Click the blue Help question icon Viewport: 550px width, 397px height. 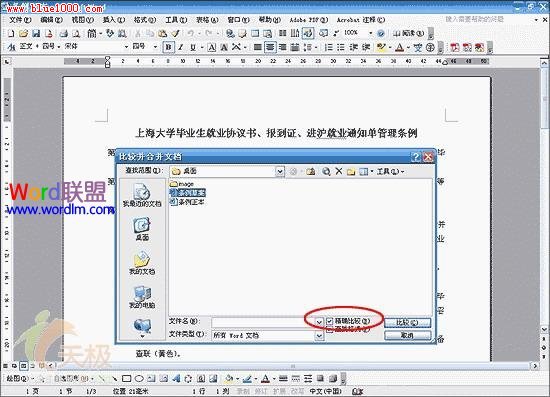[x=381, y=33]
